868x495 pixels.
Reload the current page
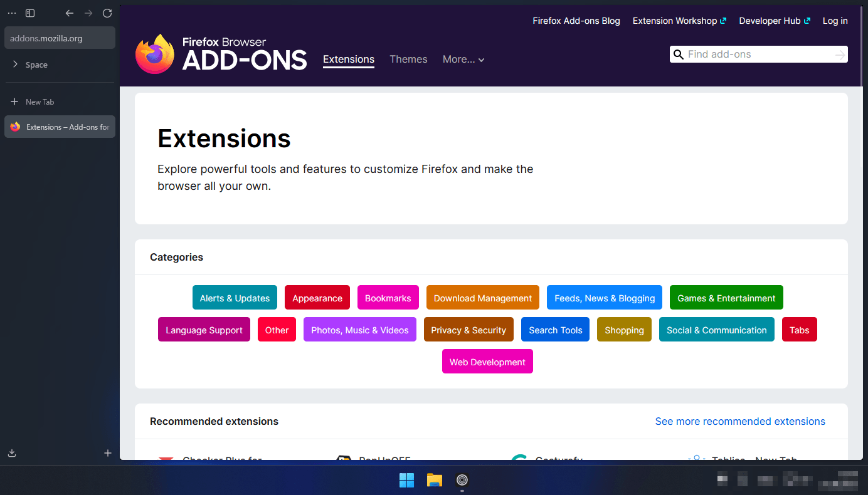pos(107,13)
